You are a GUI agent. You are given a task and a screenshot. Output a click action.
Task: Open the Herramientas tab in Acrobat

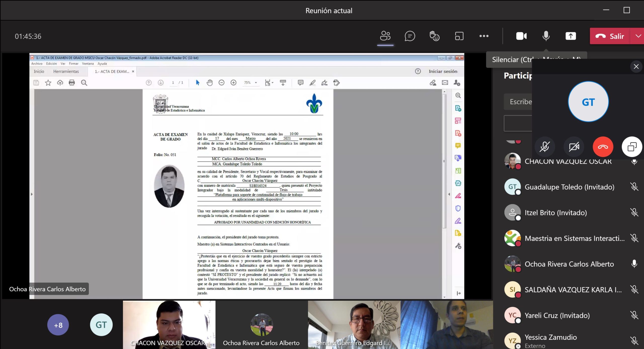tap(66, 71)
